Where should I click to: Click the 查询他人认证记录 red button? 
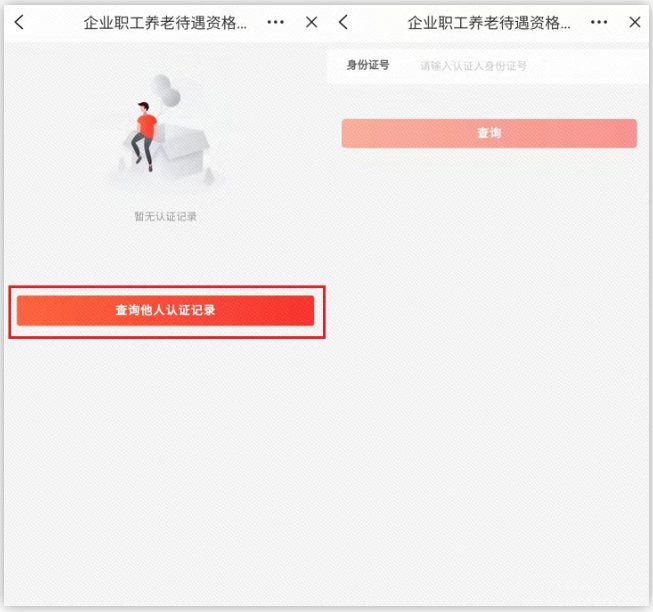(165, 311)
